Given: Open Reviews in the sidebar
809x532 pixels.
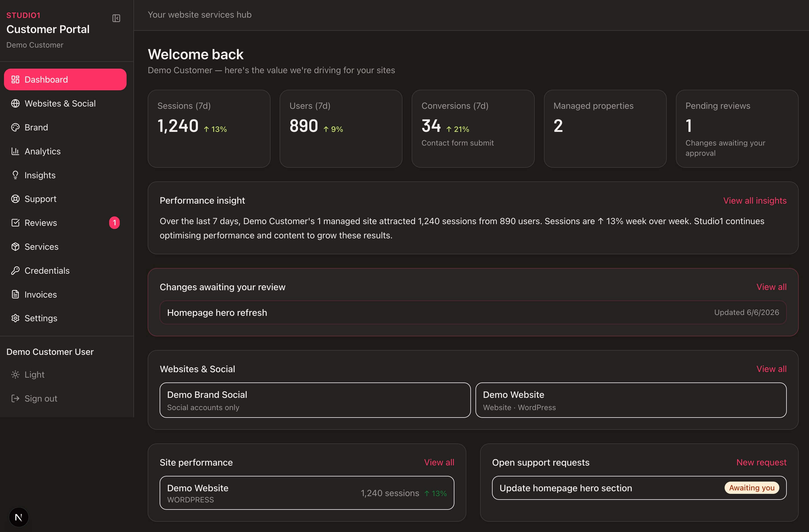Looking at the screenshot, I should pyautogui.click(x=65, y=223).
